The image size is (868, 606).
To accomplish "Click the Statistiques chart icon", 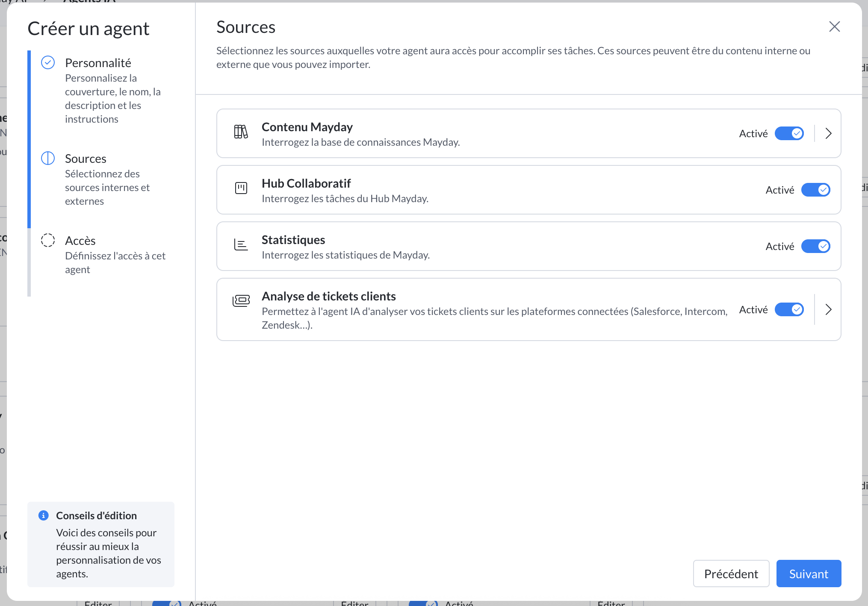I will (241, 244).
